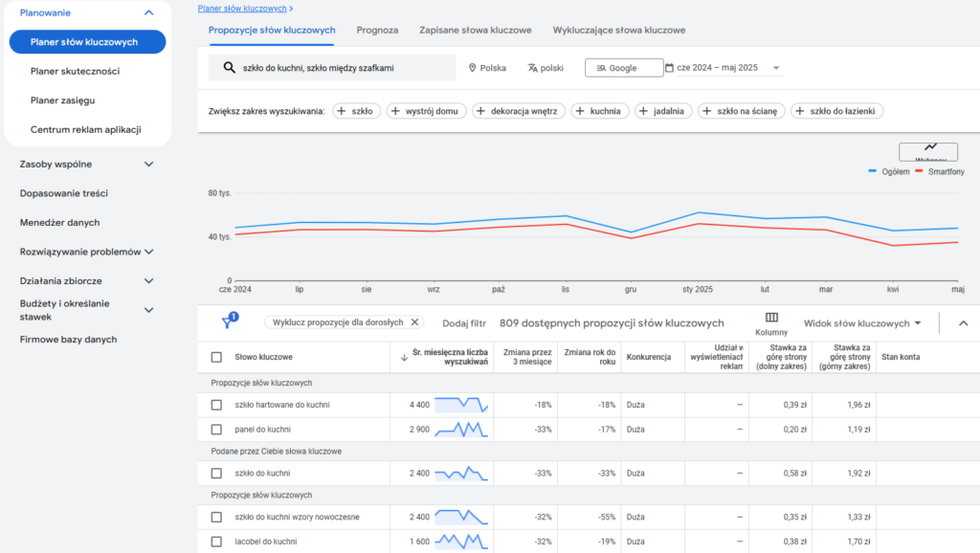This screenshot has height=553, width=980.
Task: Click the '1,96 zł' upper bid value
Action: tap(858, 405)
